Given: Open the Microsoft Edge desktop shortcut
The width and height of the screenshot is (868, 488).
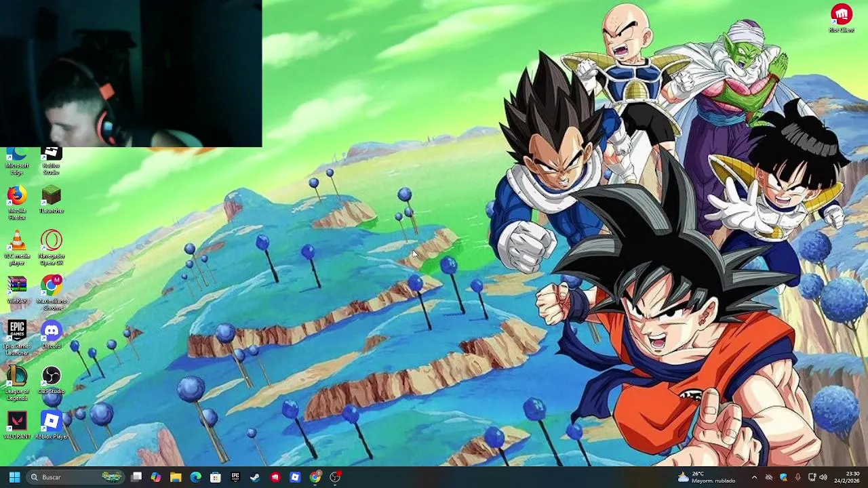Looking at the screenshot, I should tap(17, 161).
